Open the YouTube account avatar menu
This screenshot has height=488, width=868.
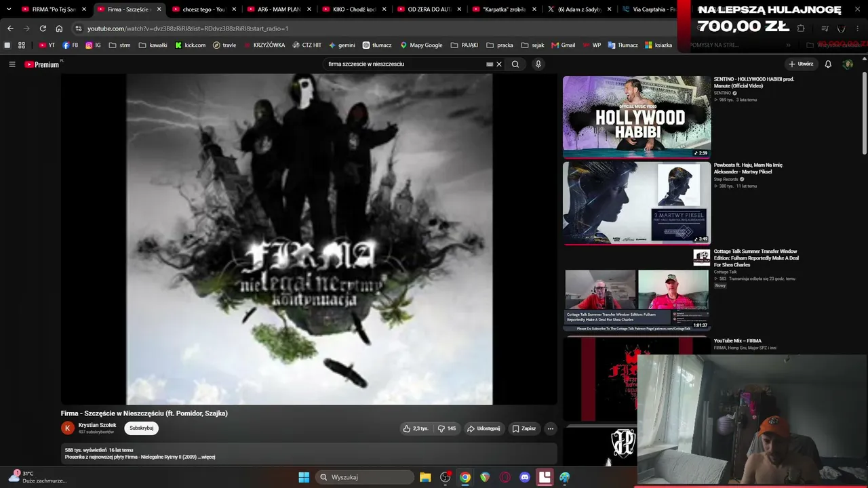(848, 64)
